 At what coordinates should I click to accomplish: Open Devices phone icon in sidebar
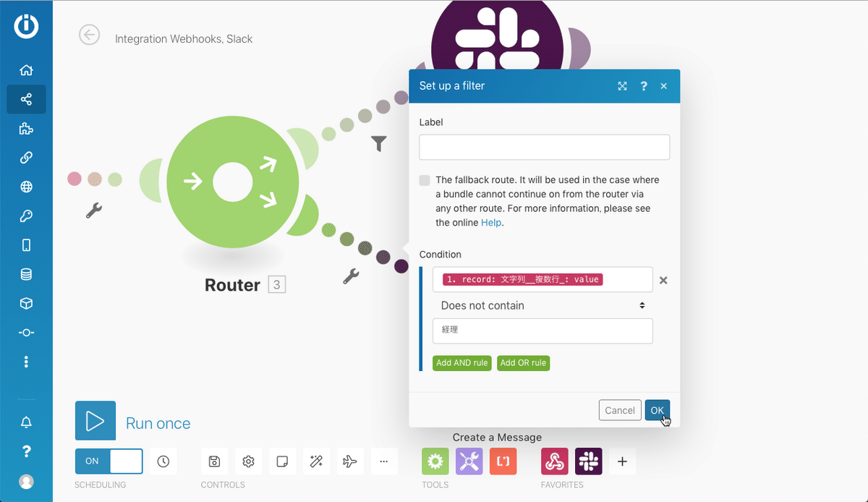pyautogui.click(x=26, y=244)
